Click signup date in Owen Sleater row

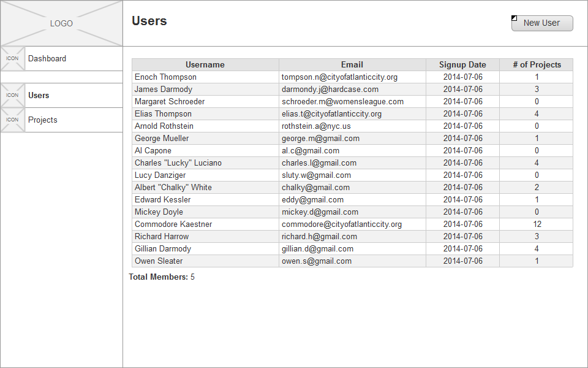pos(463,261)
